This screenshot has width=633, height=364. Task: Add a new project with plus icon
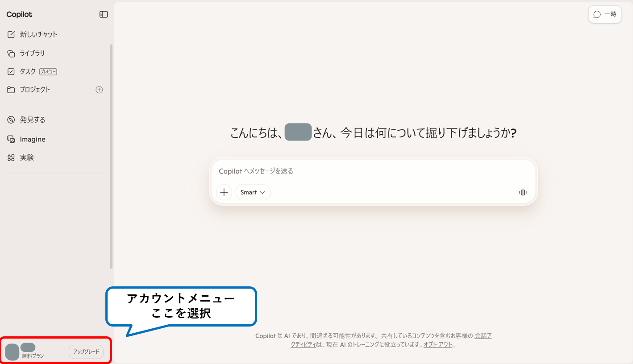pyautogui.click(x=99, y=90)
